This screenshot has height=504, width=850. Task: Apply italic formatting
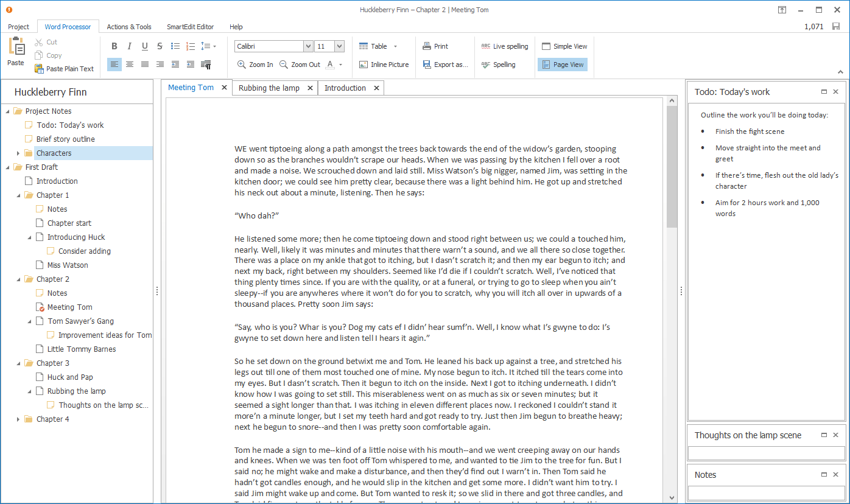coord(129,46)
